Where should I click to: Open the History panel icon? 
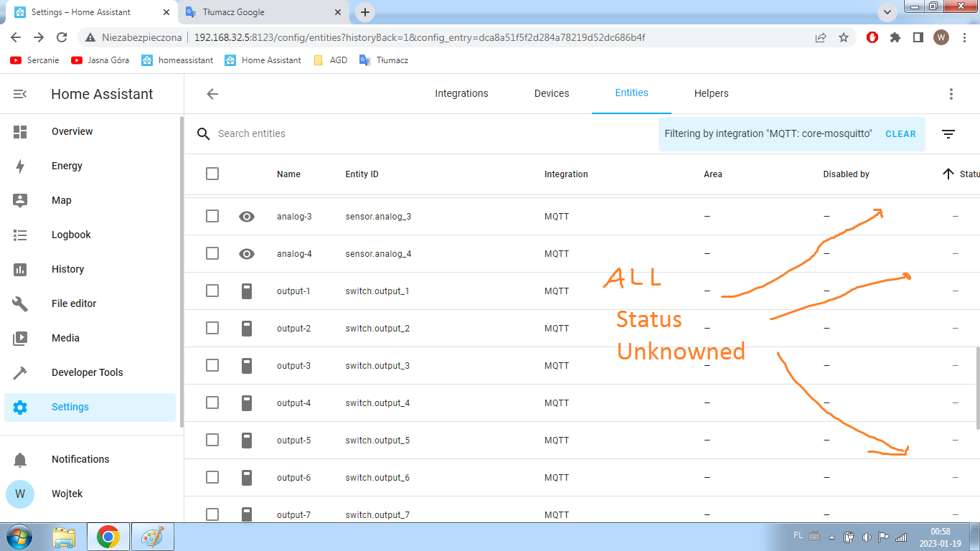coord(20,269)
